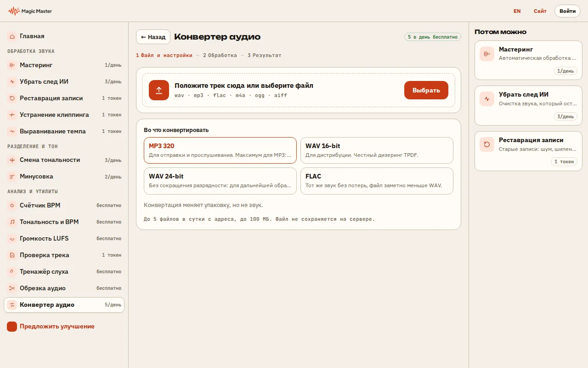Open the Сайт link in header
This screenshot has height=368, width=588.
(540, 11)
